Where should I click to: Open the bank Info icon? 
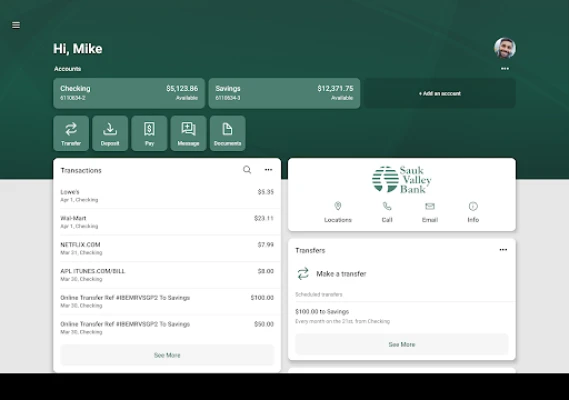pos(473,206)
